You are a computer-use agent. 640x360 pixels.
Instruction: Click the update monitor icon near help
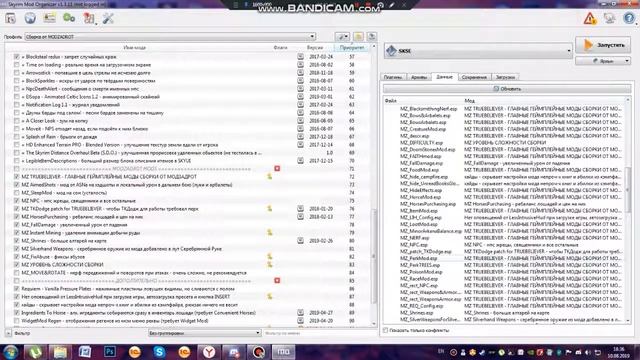pyautogui.click(x=609, y=18)
